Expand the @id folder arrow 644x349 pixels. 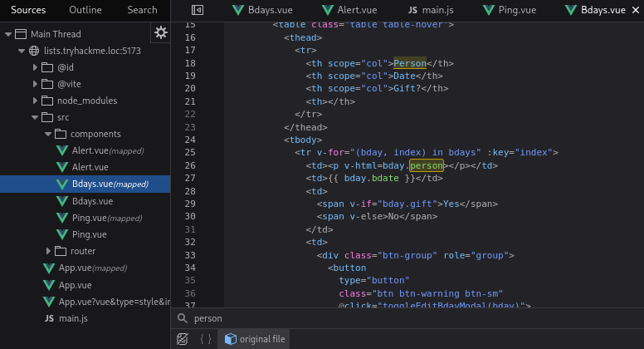click(35, 67)
